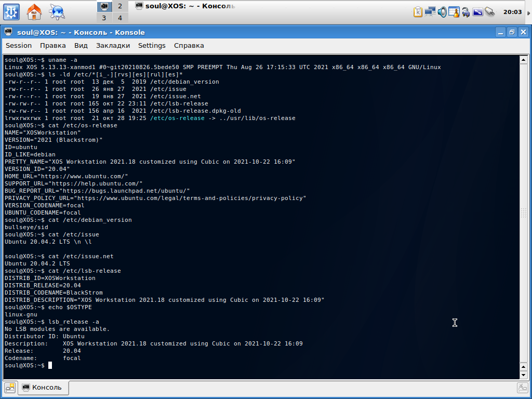Switch to virtual desktop 3
The height and width of the screenshot is (399, 532).
(x=104, y=18)
